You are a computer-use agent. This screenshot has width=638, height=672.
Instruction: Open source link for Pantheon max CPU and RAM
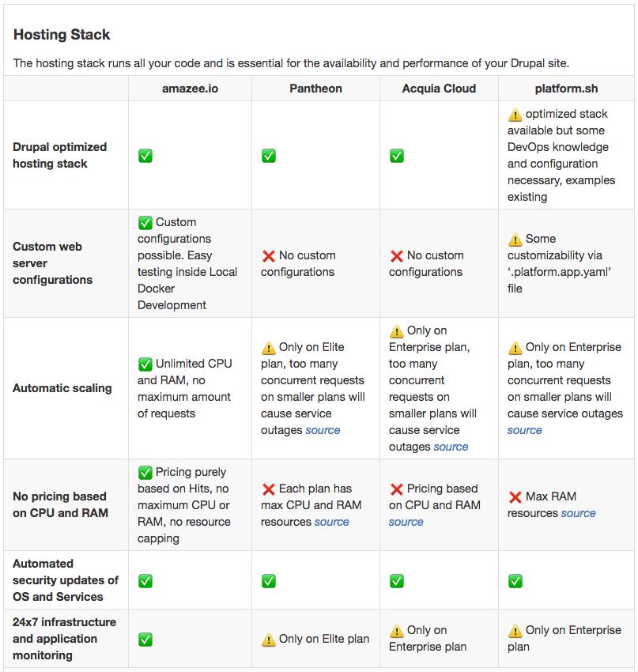[332, 522]
